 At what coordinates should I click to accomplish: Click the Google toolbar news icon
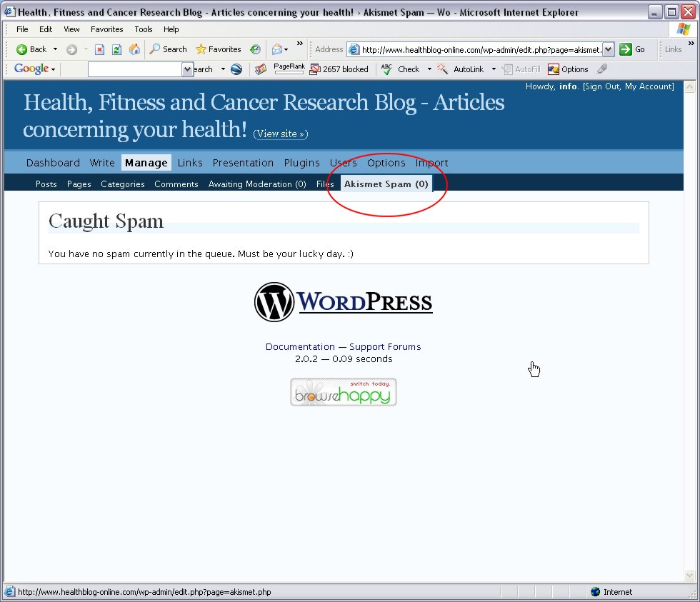[x=261, y=69]
